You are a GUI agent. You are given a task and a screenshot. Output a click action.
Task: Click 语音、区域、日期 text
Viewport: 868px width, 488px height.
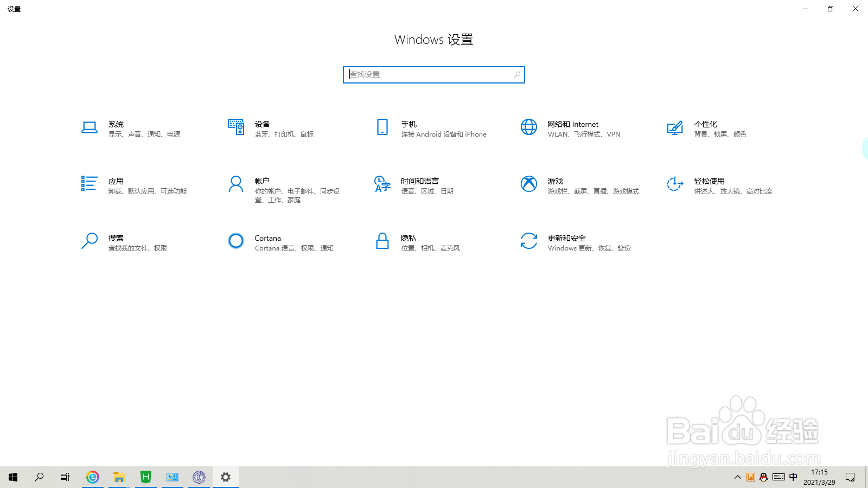[427, 191]
